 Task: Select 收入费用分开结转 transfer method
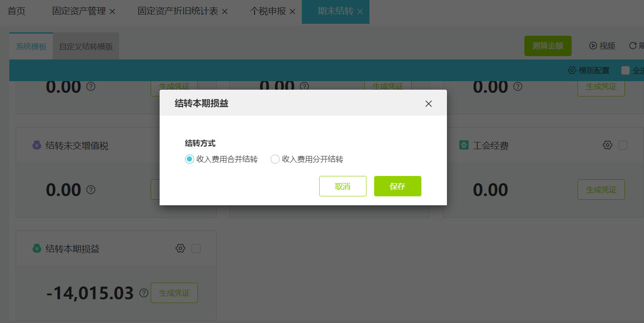[x=275, y=159]
